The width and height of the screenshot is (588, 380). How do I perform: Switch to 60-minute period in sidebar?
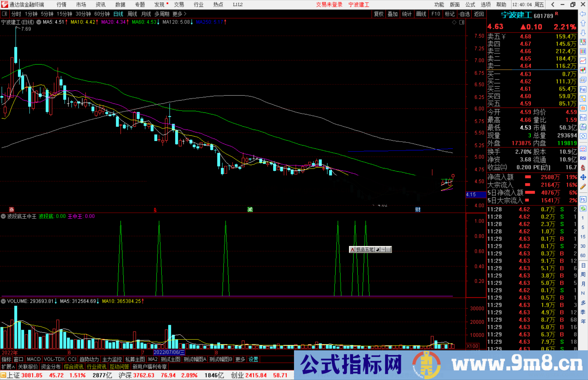pos(583,256)
